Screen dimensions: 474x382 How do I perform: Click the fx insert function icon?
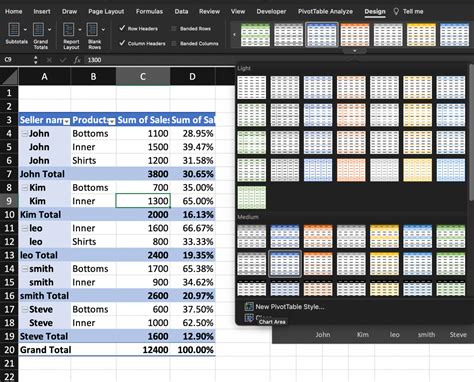point(77,60)
